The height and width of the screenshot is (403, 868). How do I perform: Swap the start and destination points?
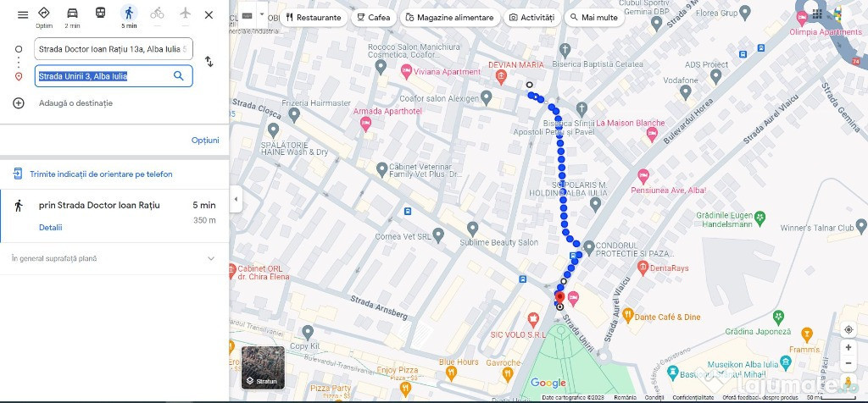pos(209,61)
